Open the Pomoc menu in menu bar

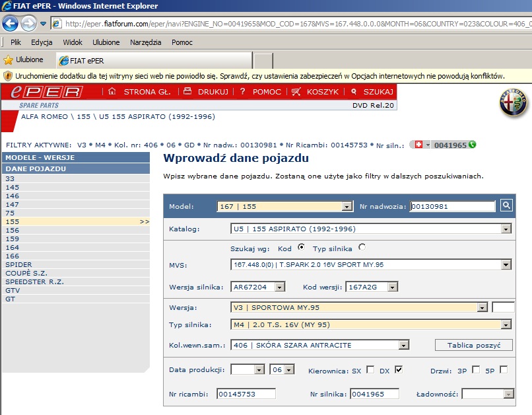(182, 42)
